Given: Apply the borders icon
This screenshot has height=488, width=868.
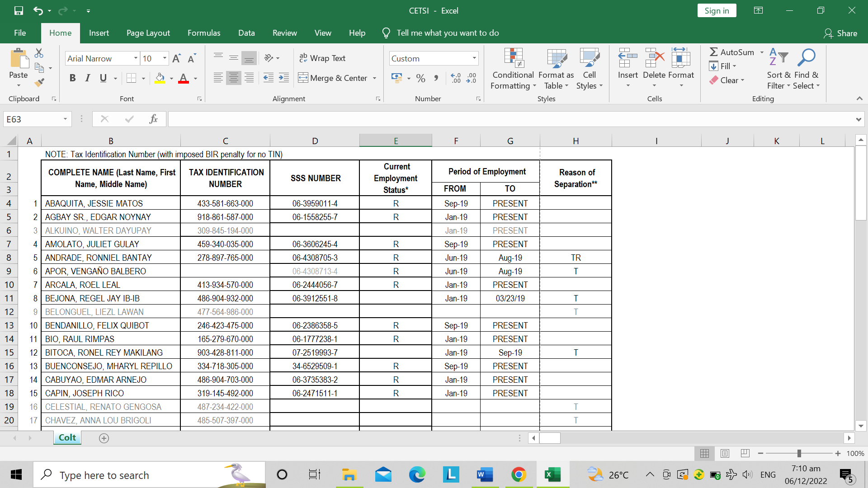Looking at the screenshot, I should point(131,78).
